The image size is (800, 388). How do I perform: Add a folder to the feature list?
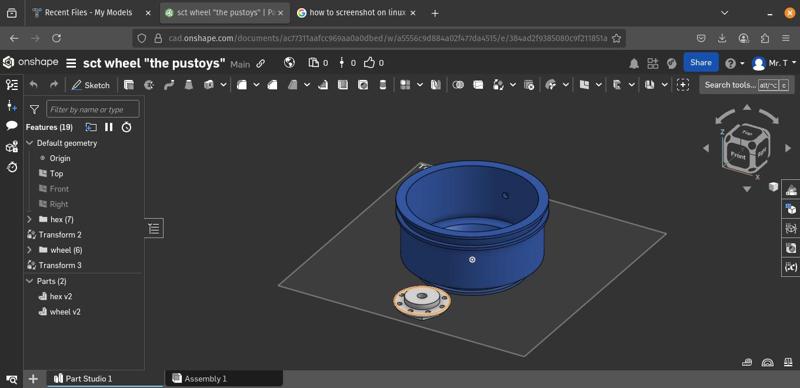pyautogui.click(x=91, y=127)
